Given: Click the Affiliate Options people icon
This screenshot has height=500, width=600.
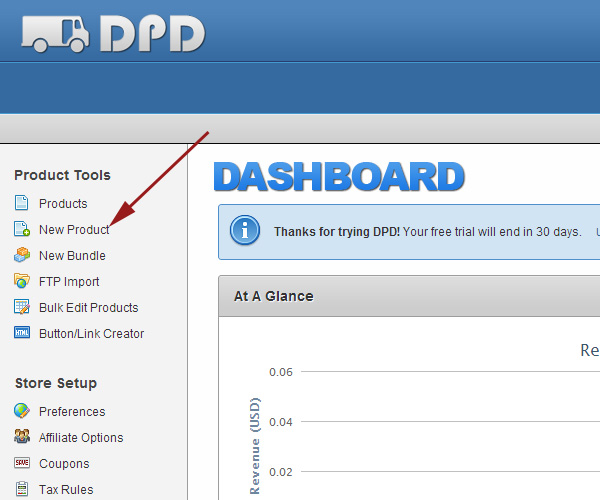Looking at the screenshot, I should (x=22, y=436).
